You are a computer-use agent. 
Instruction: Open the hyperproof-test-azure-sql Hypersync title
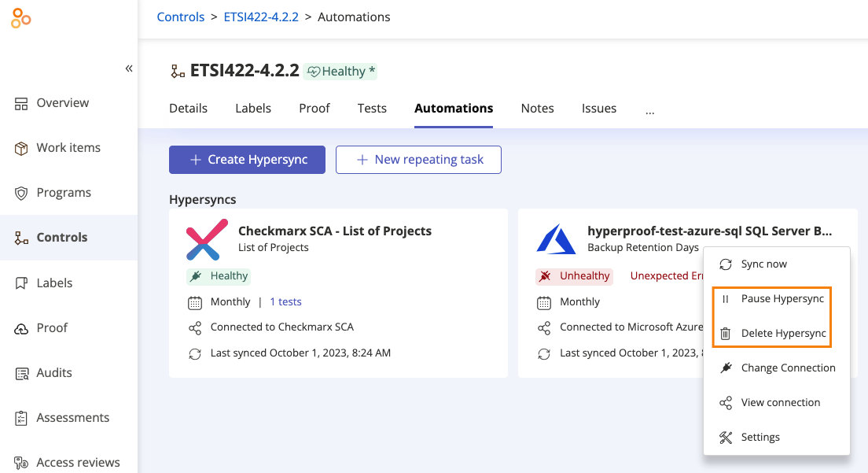click(x=710, y=231)
